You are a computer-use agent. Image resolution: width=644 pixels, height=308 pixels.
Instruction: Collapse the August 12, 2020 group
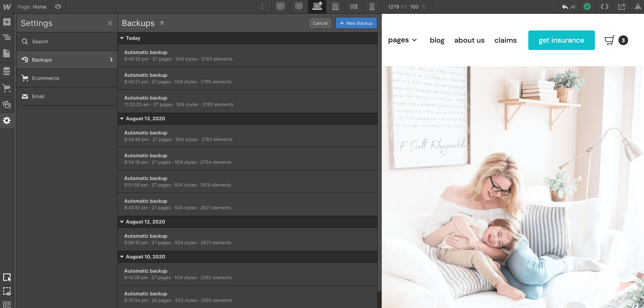122,222
